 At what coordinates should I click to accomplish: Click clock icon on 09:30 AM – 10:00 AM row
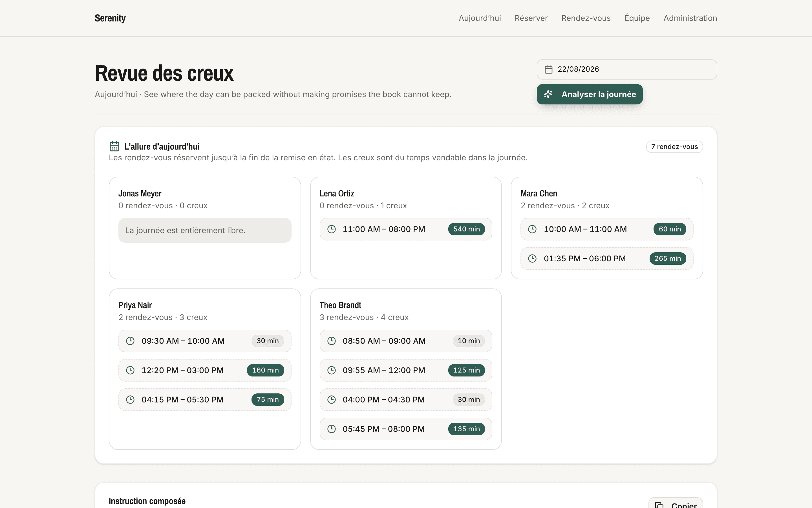130,341
